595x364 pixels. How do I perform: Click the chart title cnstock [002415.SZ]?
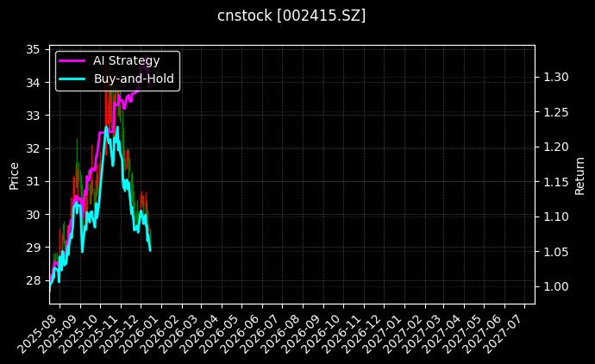point(297,16)
